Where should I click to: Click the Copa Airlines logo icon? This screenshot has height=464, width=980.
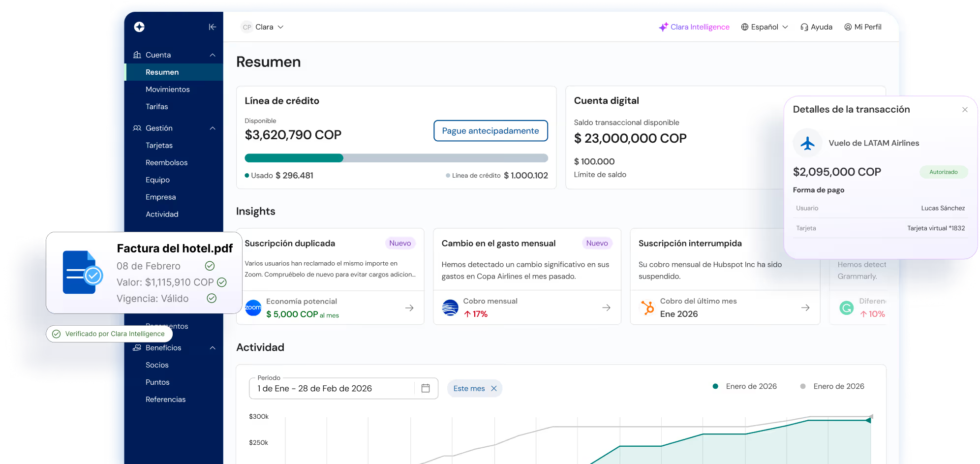click(x=450, y=308)
